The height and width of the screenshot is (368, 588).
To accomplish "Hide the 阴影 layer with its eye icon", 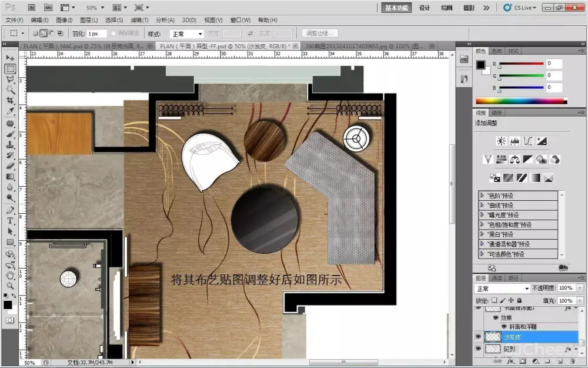I will point(479,349).
